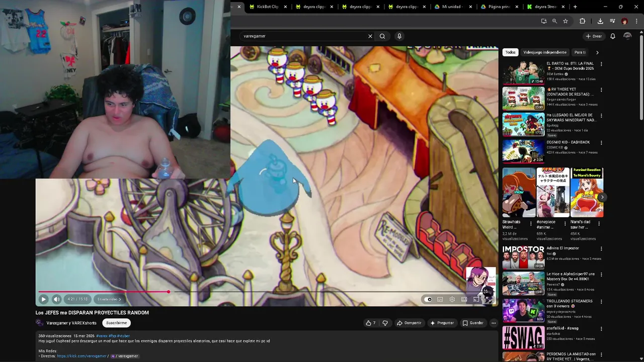Open the page zoom magnifier icon

pos(554,21)
